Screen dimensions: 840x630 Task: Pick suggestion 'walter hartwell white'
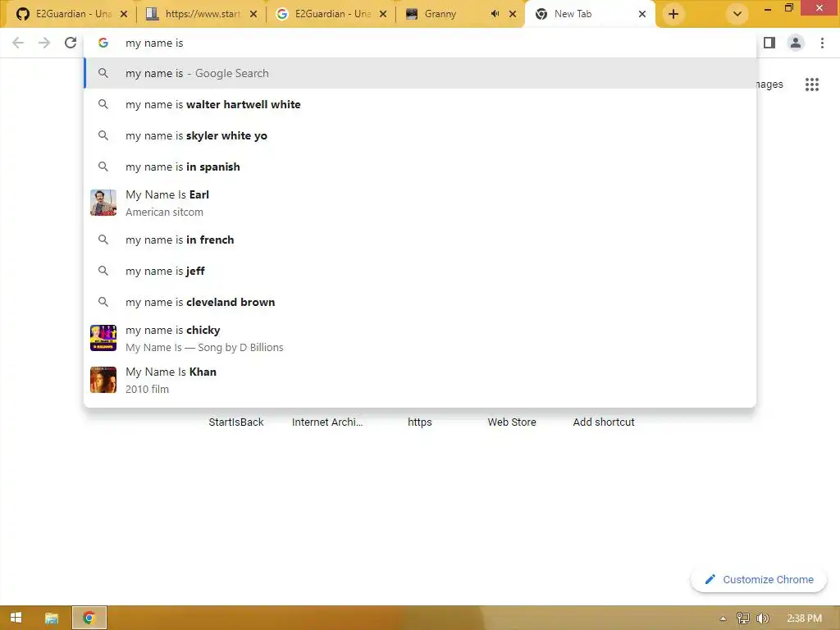420,104
